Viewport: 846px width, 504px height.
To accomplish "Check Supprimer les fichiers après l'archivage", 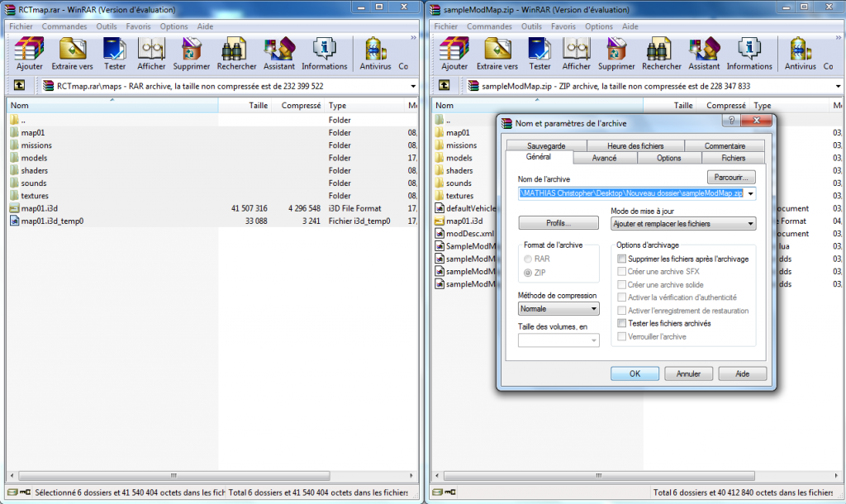I will click(x=622, y=259).
